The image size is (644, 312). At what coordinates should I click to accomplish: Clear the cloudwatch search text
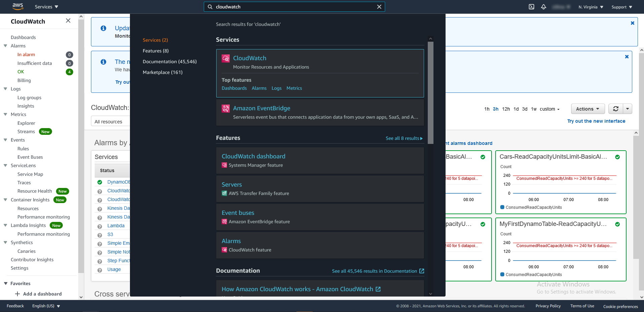379,7
